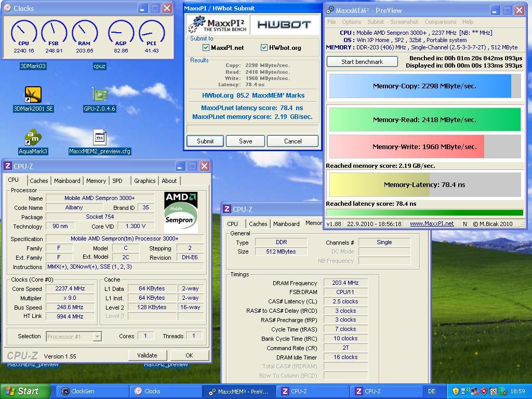Click the AMD Mobile Sempron logo
This screenshot has width=532, height=399.
(181, 212)
